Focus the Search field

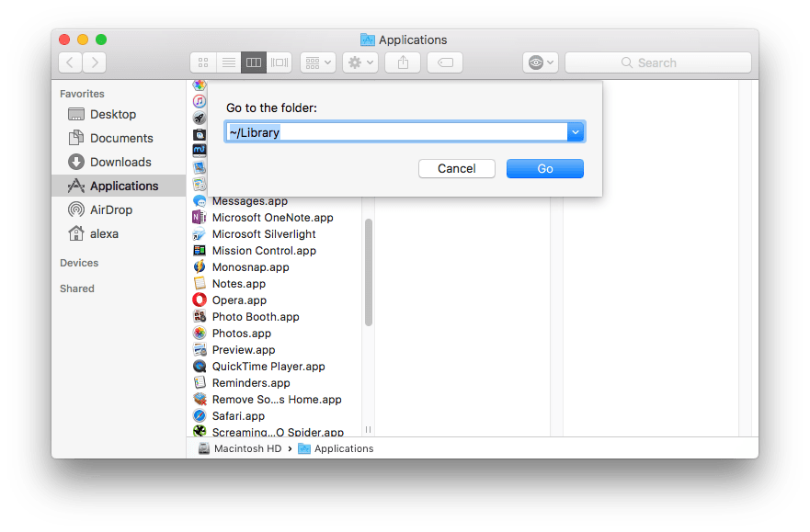tap(658, 62)
